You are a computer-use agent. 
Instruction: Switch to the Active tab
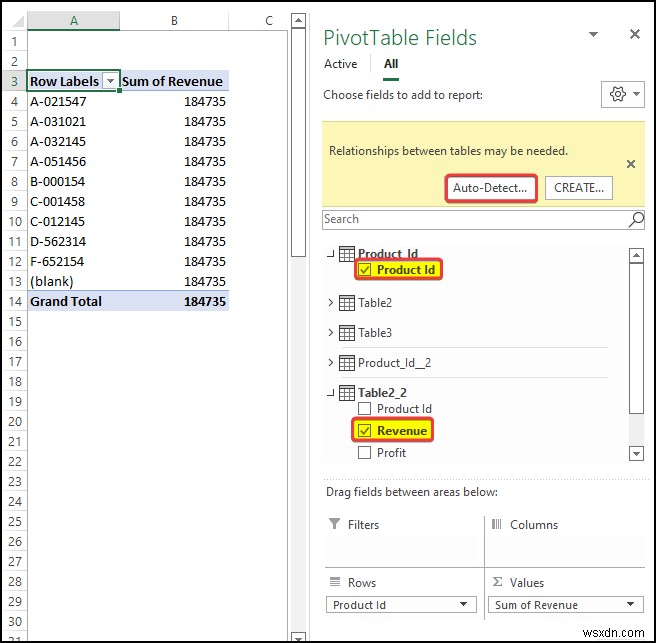(341, 64)
